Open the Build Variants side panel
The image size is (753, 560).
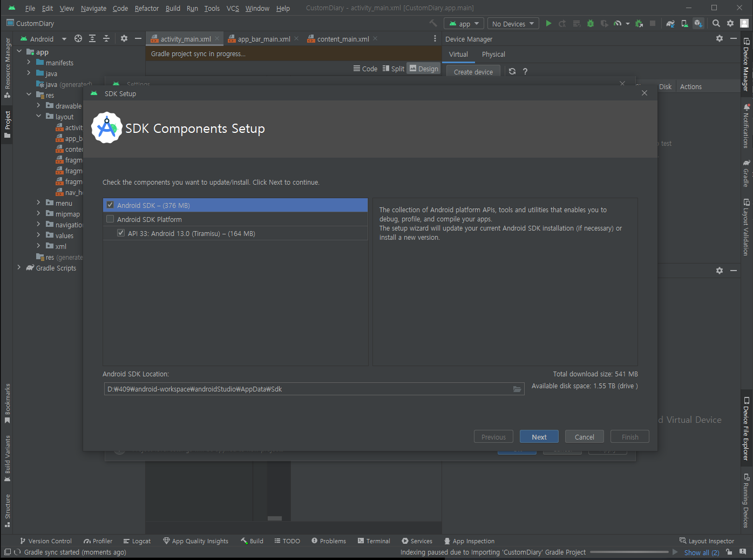(8, 458)
